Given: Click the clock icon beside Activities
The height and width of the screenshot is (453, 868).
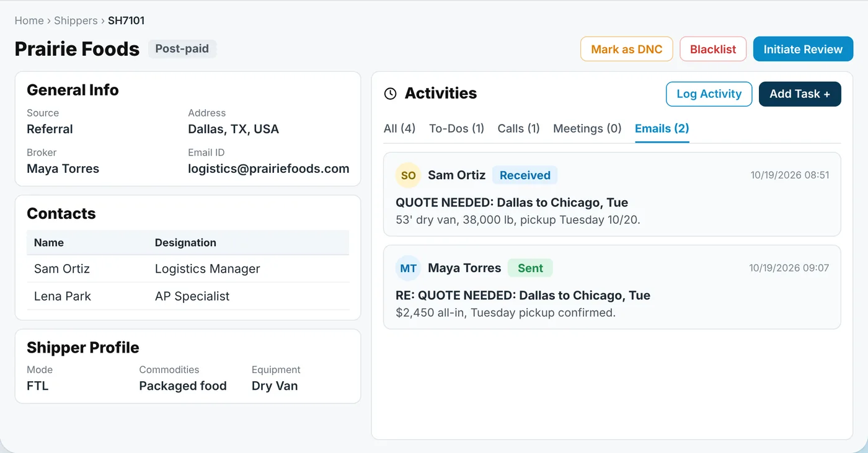Looking at the screenshot, I should [x=390, y=94].
